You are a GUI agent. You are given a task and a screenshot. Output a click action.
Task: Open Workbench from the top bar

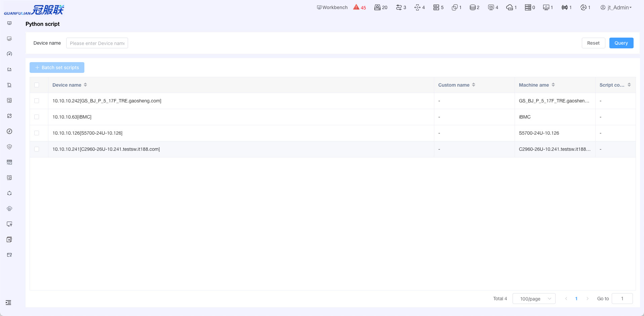tap(332, 7)
